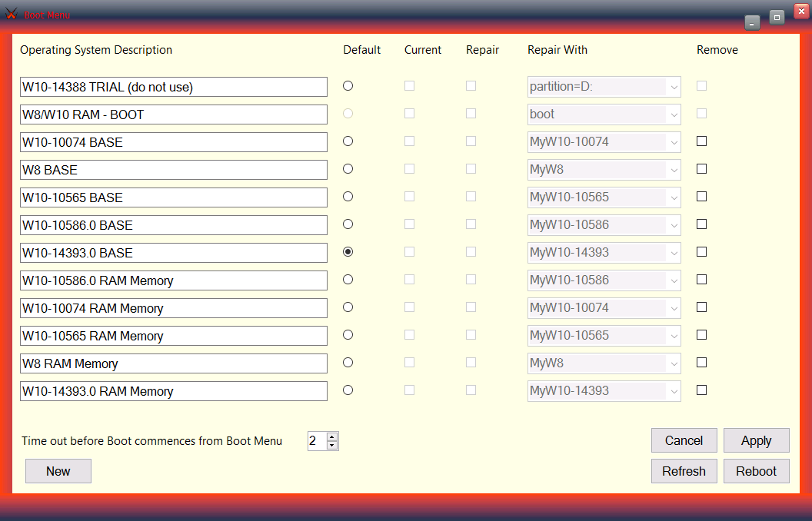The image size is (812, 521).
Task: Click the Reboot button
Action: click(756, 471)
